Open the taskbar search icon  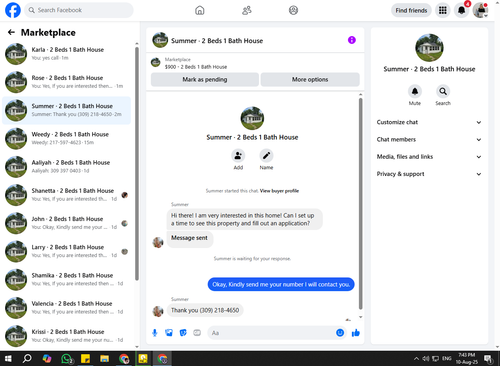[27, 359]
